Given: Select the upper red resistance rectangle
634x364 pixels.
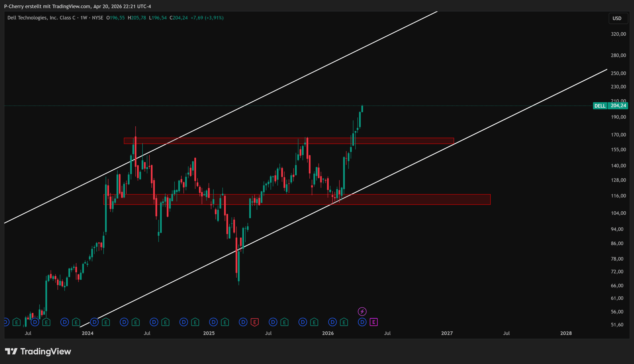Looking at the screenshot, I should pos(250,141).
